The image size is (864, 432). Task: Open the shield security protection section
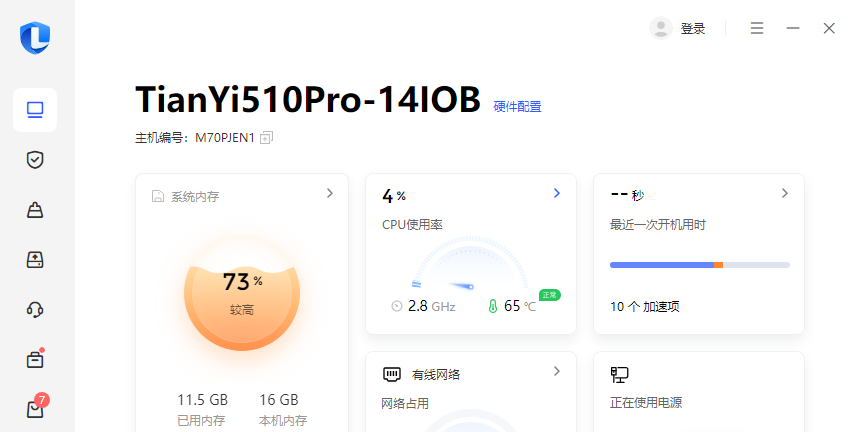35,160
